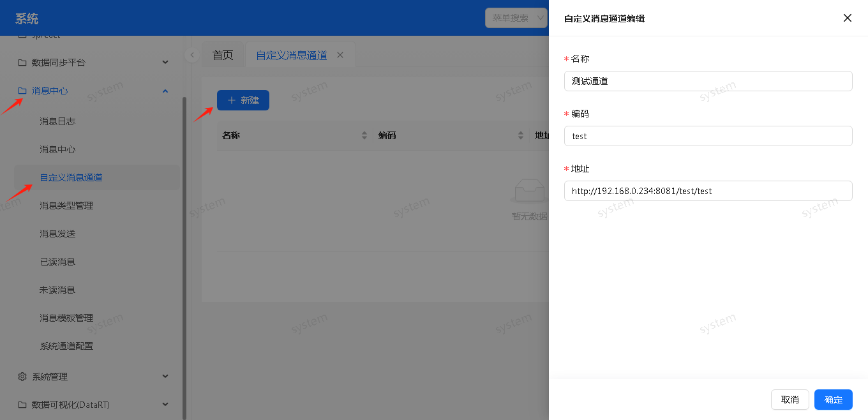868x420 pixels.
Task: Switch to the 首页 tab
Action: 223,56
